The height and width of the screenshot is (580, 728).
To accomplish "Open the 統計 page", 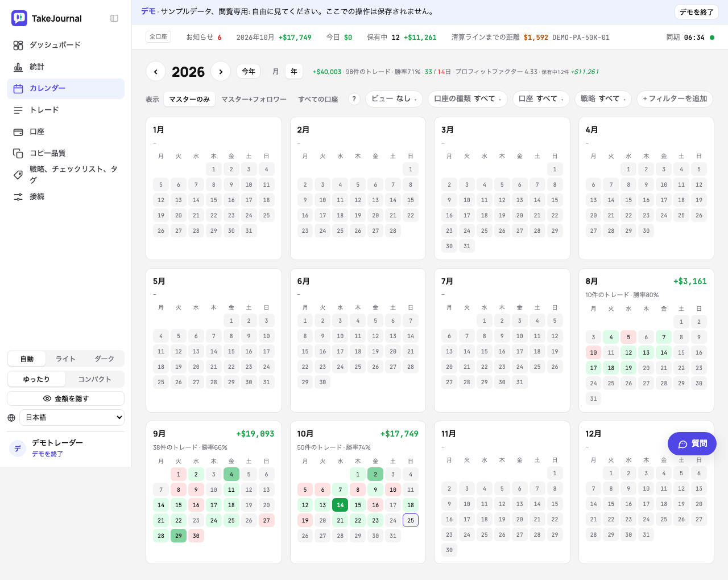I will pyautogui.click(x=65, y=67).
